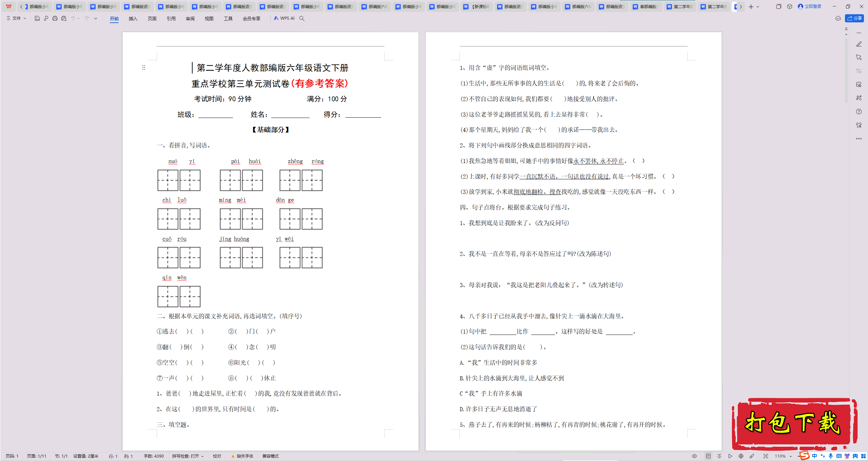This screenshot has width=868, height=461.
Task: Switch to the 春部编版 document tab
Action: pyautogui.click(x=646, y=7)
